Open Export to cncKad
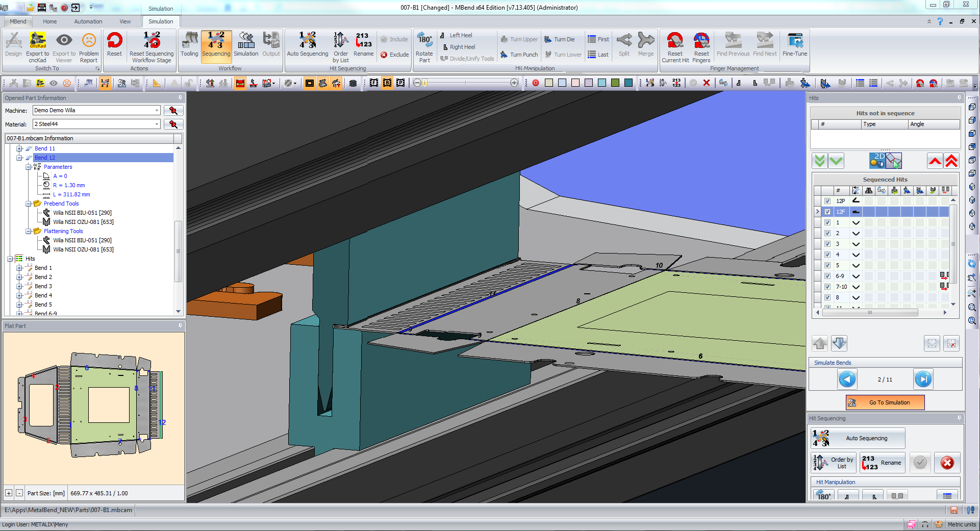The width and height of the screenshot is (980, 531). pos(37,47)
